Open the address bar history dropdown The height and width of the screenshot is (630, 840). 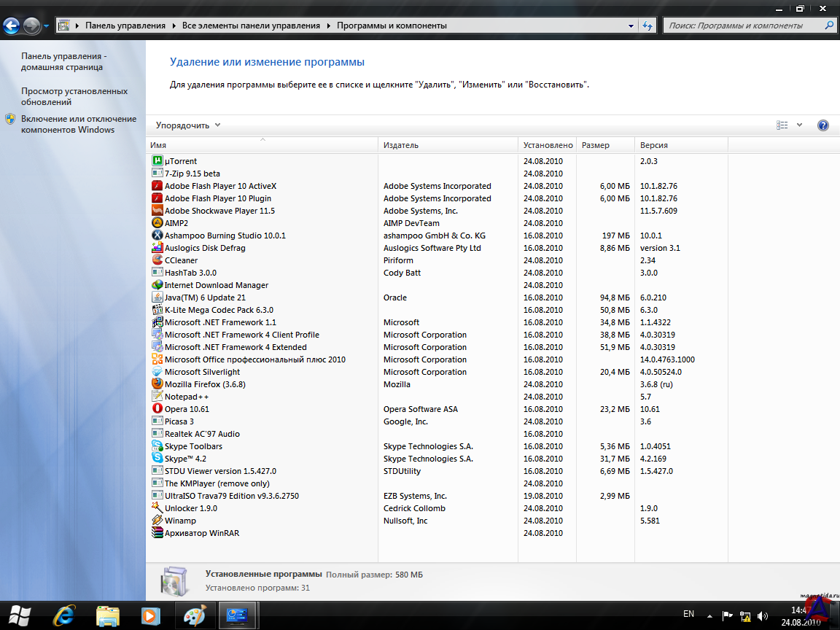coord(631,26)
